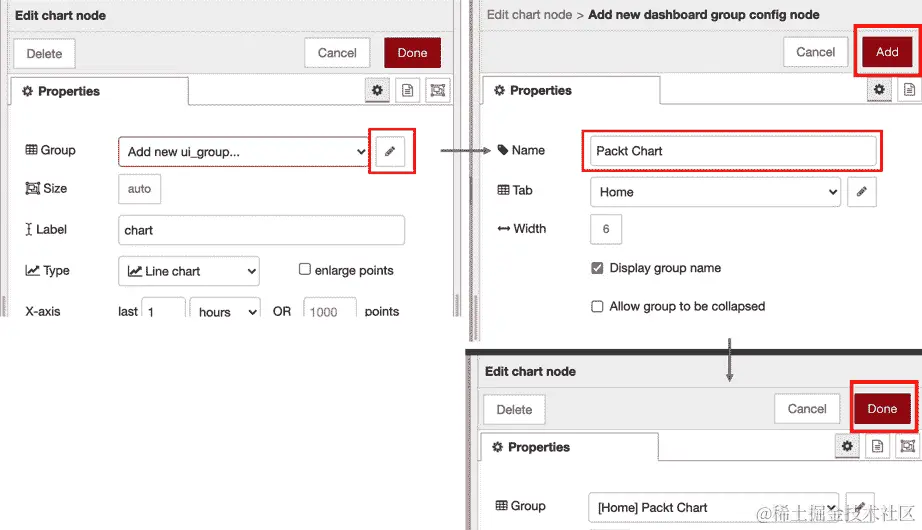Click Add to create dashboard group
This screenshot has height=530, width=922.
(887, 52)
